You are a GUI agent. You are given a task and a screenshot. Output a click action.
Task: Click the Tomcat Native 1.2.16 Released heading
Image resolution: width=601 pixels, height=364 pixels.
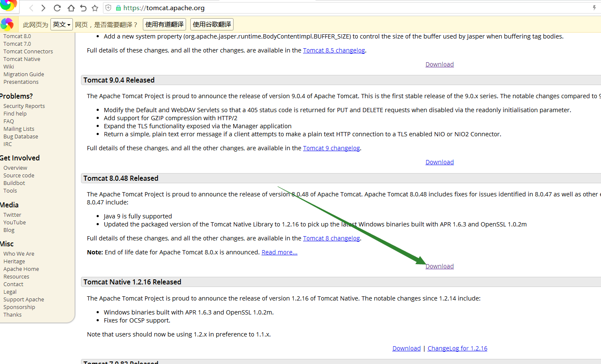(x=132, y=282)
